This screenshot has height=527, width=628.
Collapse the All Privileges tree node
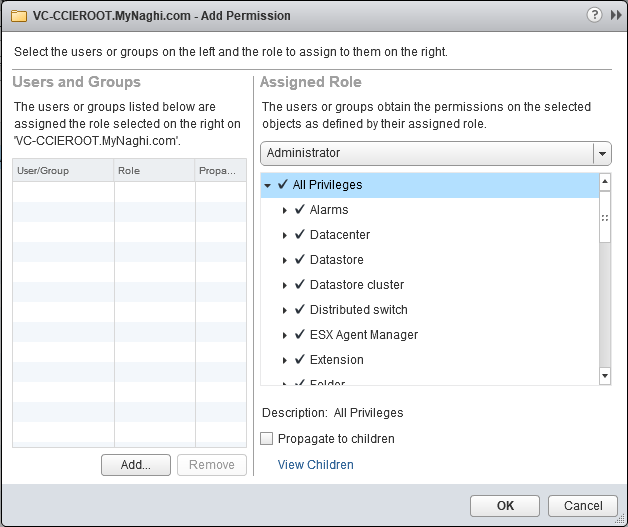click(x=268, y=185)
